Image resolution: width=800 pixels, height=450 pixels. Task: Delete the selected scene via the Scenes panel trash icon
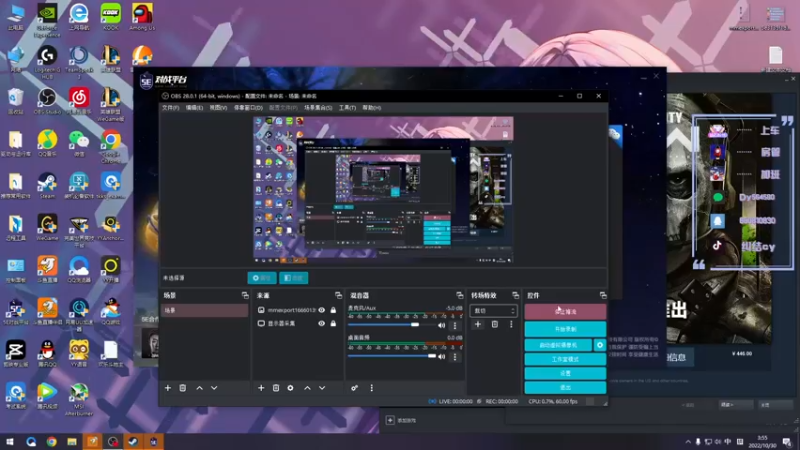(x=183, y=388)
